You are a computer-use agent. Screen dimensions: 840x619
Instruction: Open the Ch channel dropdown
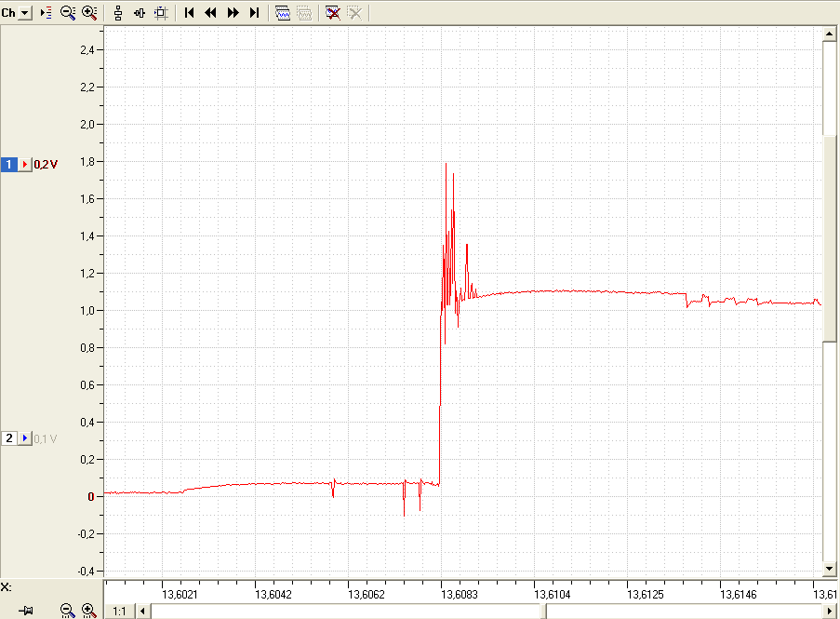point(24,13)
